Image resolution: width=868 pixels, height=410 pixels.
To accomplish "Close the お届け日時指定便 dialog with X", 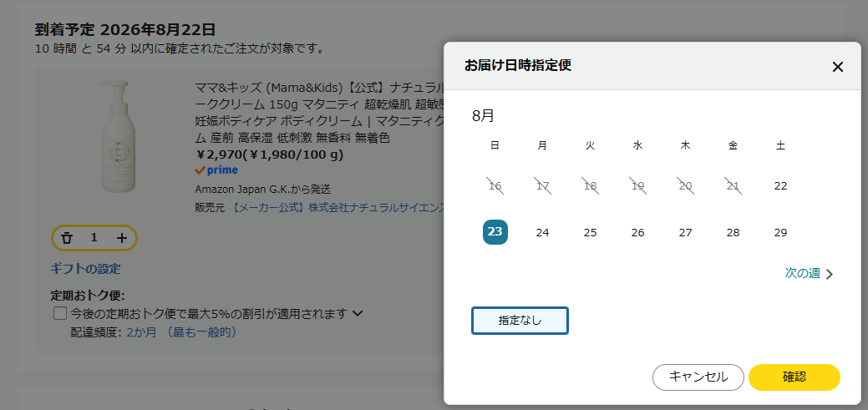I will click(x=838, y=67).
